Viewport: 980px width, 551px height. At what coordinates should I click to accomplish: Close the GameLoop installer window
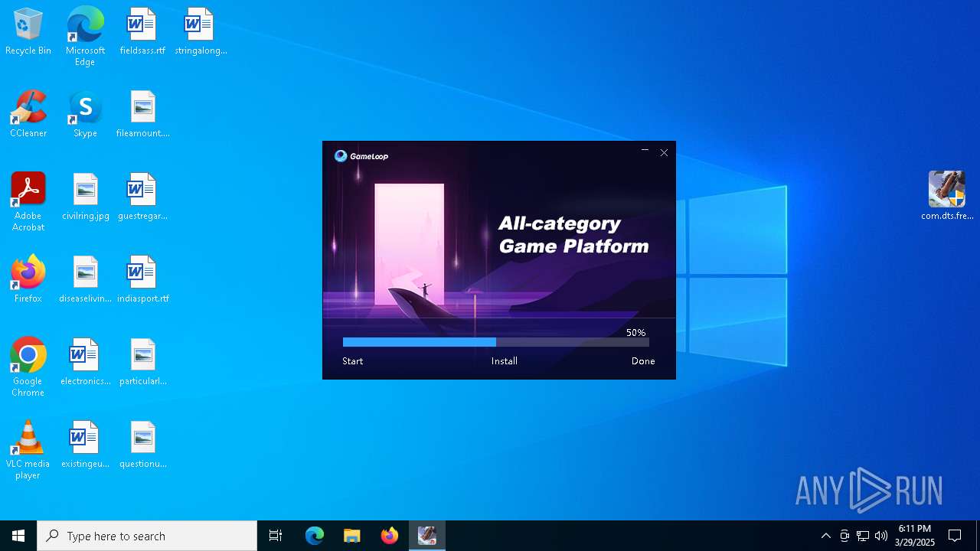click(664, 152)
